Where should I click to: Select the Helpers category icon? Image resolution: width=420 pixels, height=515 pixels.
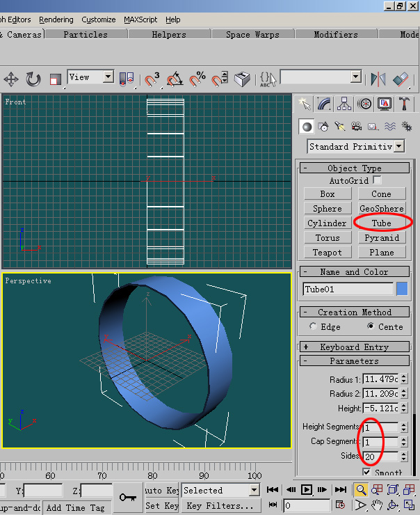373,127
